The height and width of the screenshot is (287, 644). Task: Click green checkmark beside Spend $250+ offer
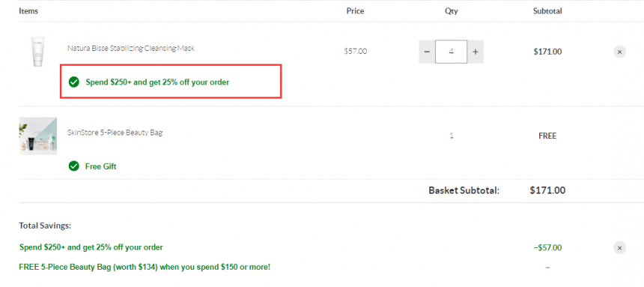tap(74, 82)
